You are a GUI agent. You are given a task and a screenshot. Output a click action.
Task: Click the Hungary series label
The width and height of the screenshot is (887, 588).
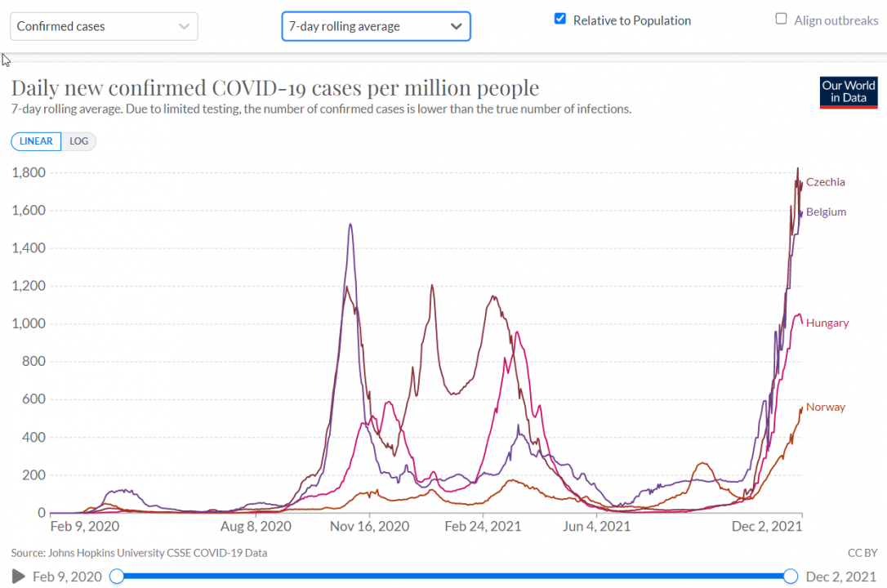tap(827, 323)
